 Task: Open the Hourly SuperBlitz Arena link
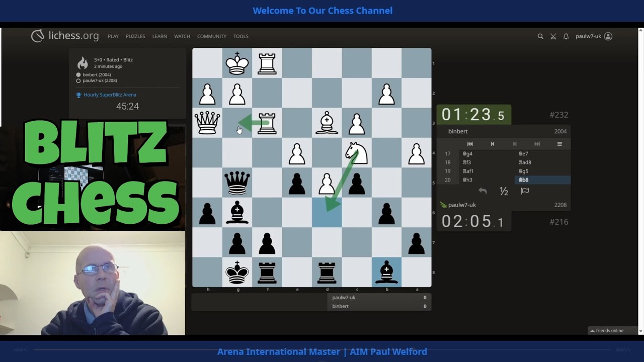pos(110,95)
